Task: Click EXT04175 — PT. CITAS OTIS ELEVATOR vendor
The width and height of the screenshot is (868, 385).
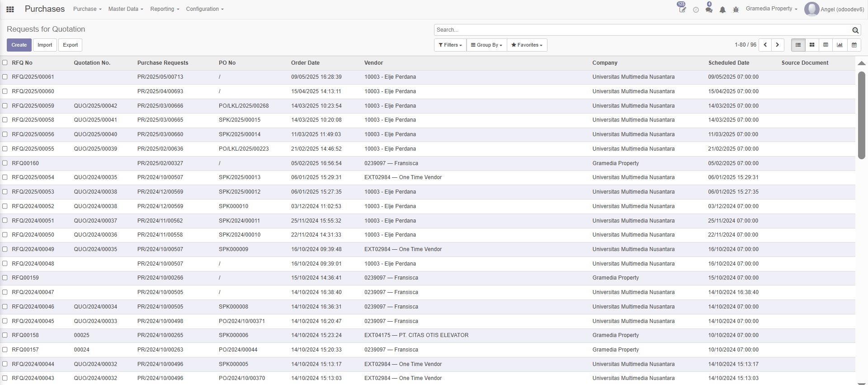Action: tap(416, 335)
